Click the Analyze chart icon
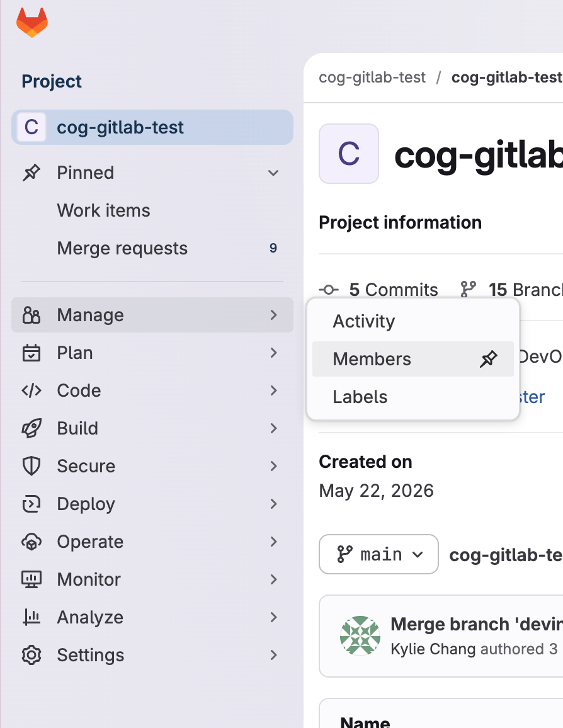The width and height of the screenshot is (563, 728). click(31, 617)
